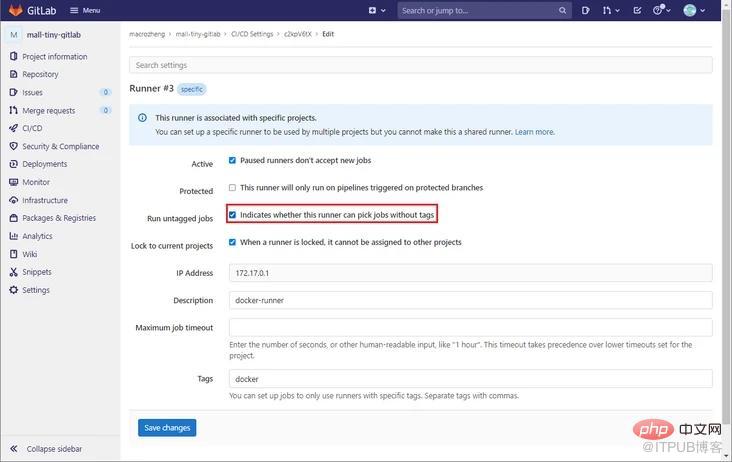Open CI/CD Settings breadcrumb link
Image resolution: width=732 pixels, height=462 pixels.
(252, 34)
